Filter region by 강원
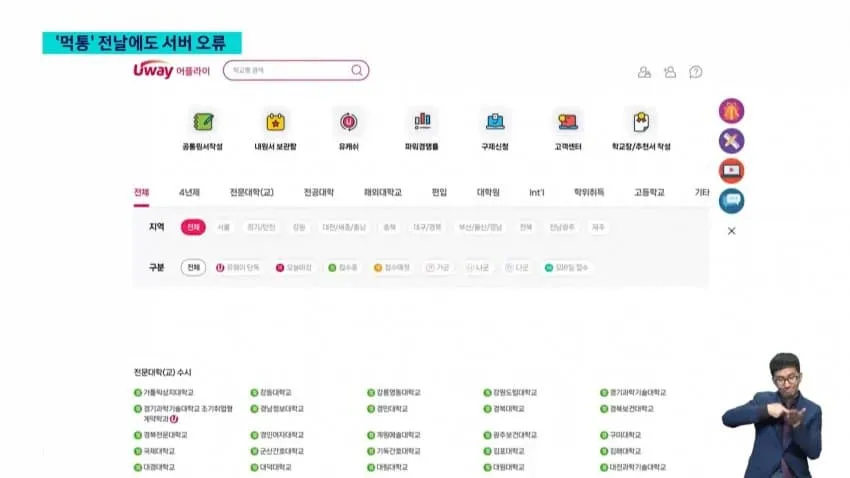The width and height of the screenshot is (850, 478). (x=299, y=227)
